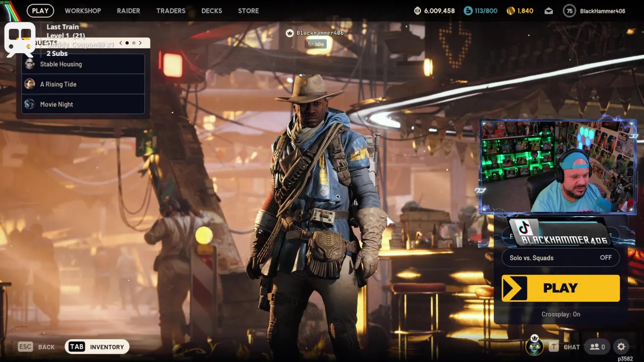Screen dimensions: 644x362
Task: Open the Stable Housing quest
Action: [x=84, y=64]
